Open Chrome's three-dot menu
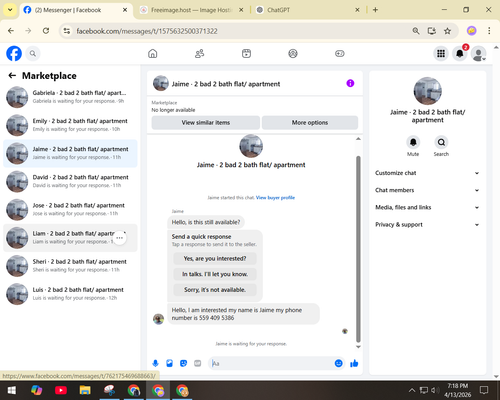500x400 pixels. click(489, 31)
